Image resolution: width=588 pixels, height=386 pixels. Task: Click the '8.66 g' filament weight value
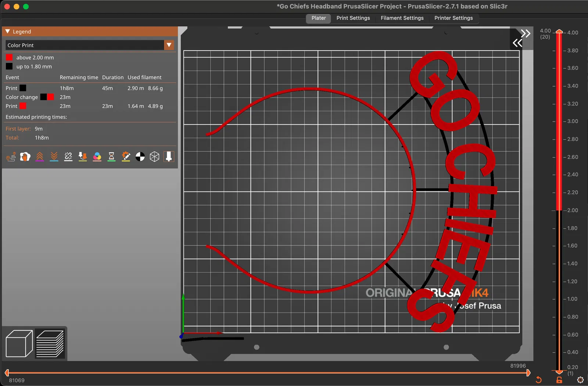click(x=155, y=88)
